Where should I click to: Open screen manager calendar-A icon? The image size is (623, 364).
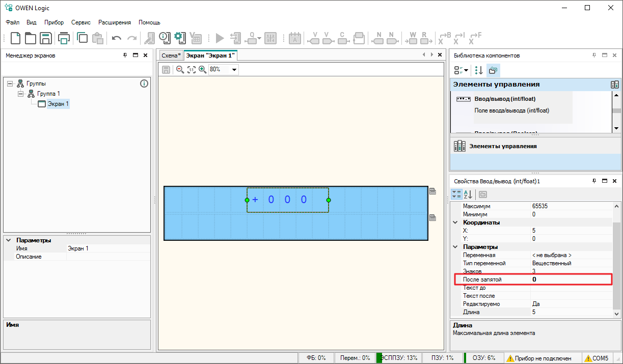tap(295, 38)
